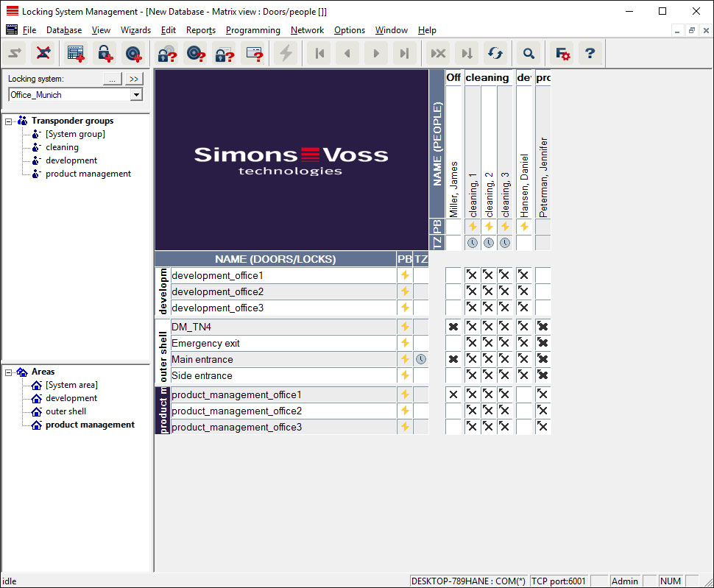714x588 pixels.
Task: Toggle Hansen, Daniel access for product_management_office1
Action: pos(523,394)
